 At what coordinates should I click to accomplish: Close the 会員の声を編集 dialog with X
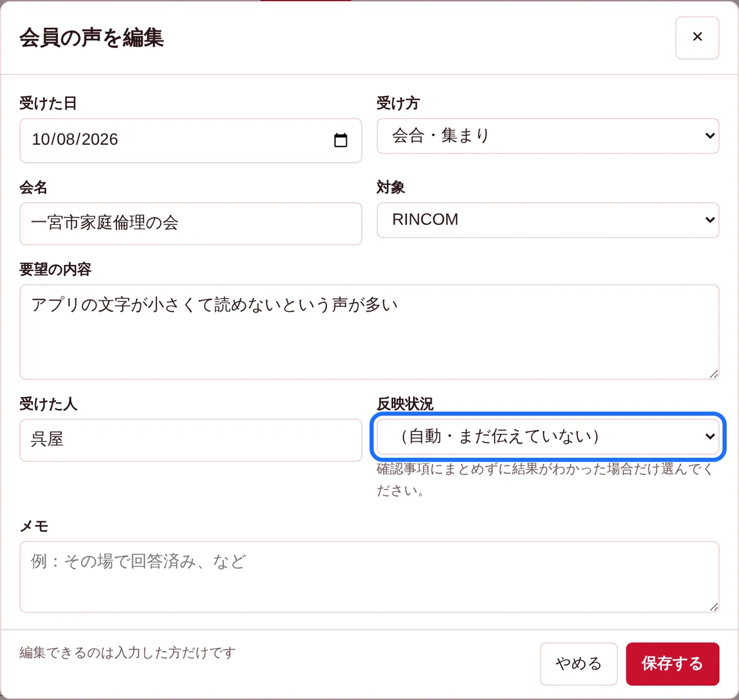[697, 38]
